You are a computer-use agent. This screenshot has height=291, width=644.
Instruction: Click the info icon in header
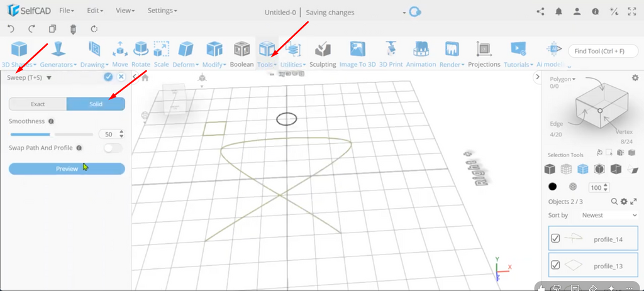(x=595, y=12)
